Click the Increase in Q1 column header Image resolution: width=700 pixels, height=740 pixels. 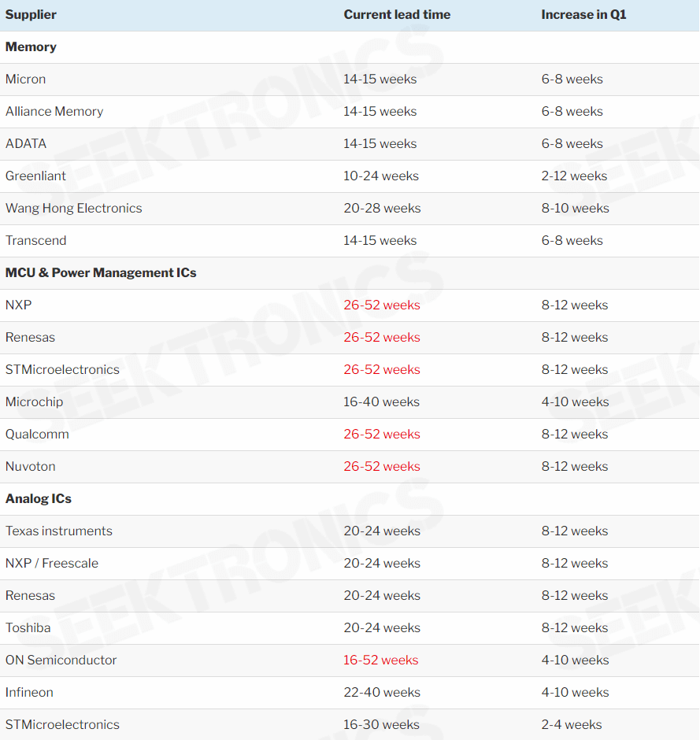(x=584, y=15)
